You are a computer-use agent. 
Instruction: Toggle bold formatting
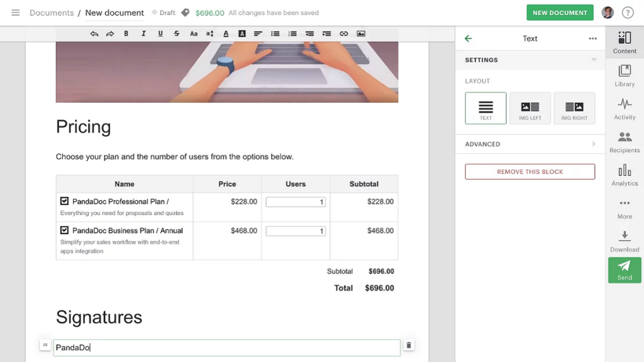tap(126, 34)
